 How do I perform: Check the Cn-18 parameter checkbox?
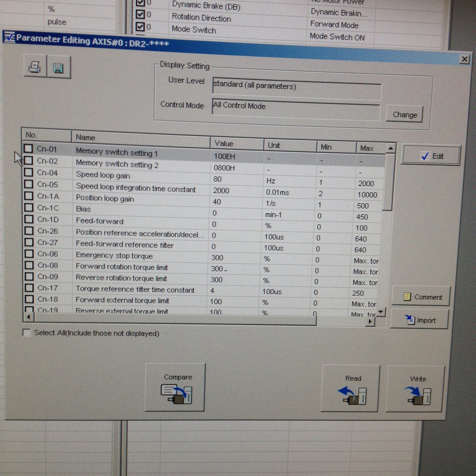(29, 299)
